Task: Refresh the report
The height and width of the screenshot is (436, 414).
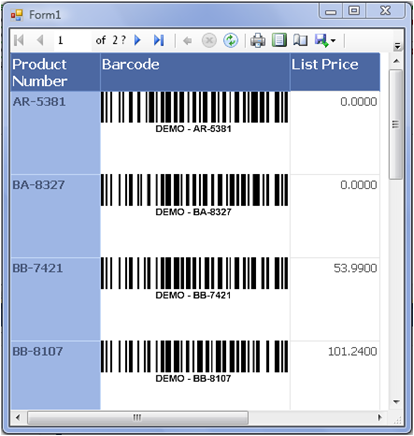Action: [230, 41]
